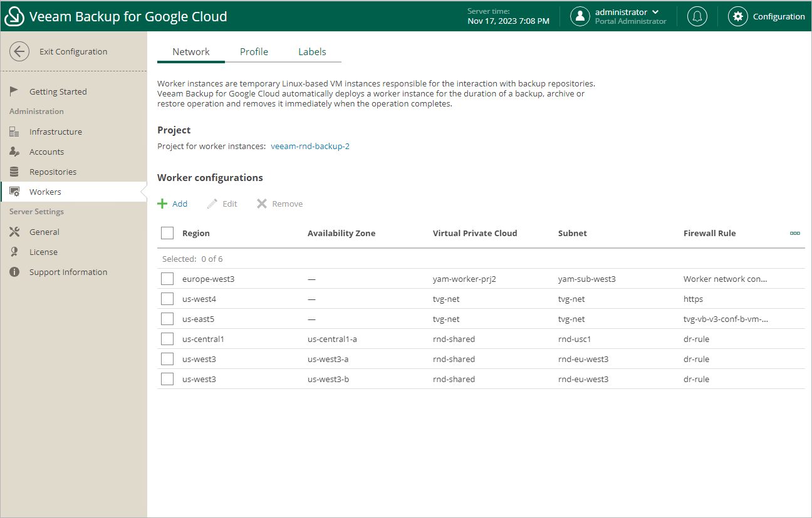Image resolution: width=812 pixels, height=518 pixels.
Task: Sort by Virtual Private Cloud column header
Action: (x=475, y=233)
